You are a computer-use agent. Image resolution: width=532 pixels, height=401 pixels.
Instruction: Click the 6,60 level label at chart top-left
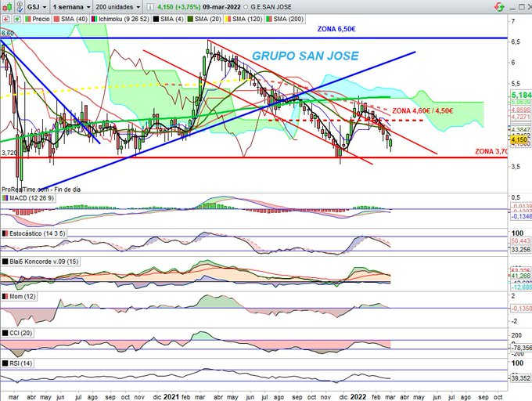(8, 33)
